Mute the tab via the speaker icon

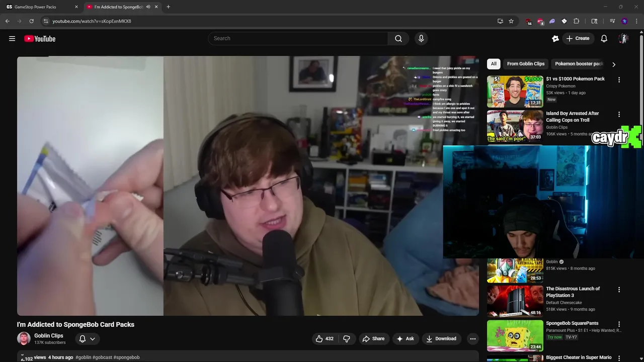click(x=148, y=7)
